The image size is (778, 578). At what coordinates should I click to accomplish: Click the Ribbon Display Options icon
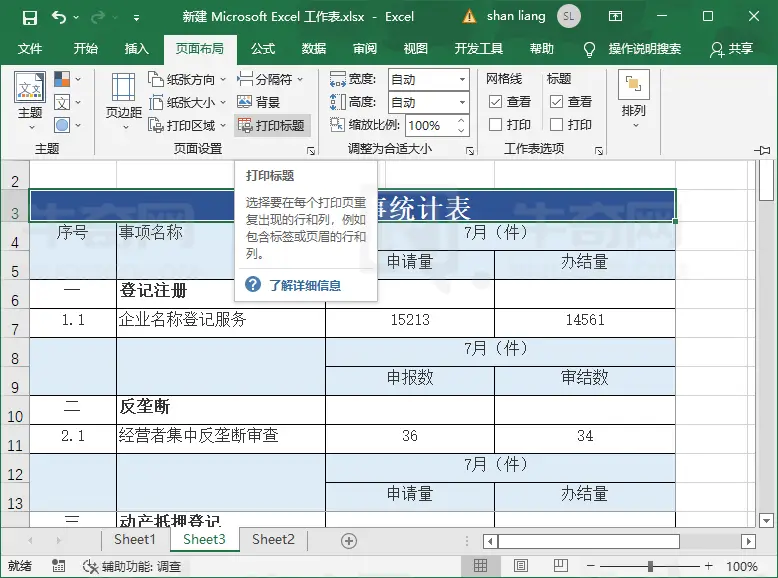(x=615, y=16)
